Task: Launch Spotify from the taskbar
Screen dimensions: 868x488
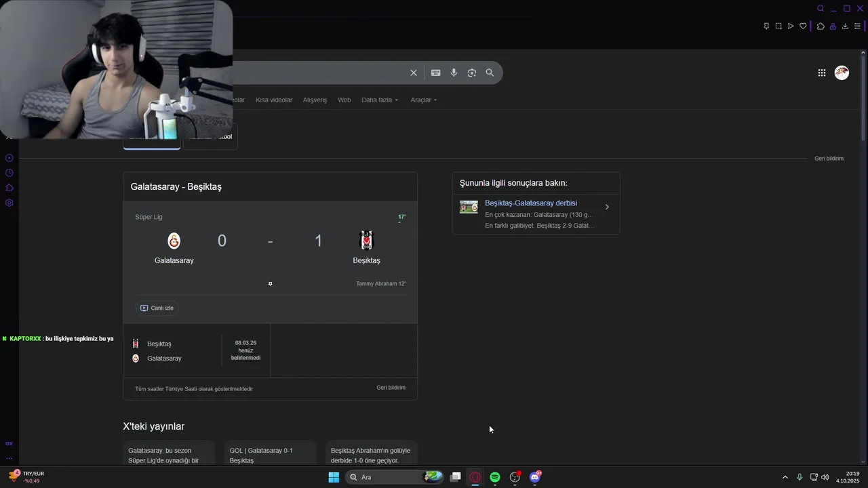Action: [x=495, y=477]
